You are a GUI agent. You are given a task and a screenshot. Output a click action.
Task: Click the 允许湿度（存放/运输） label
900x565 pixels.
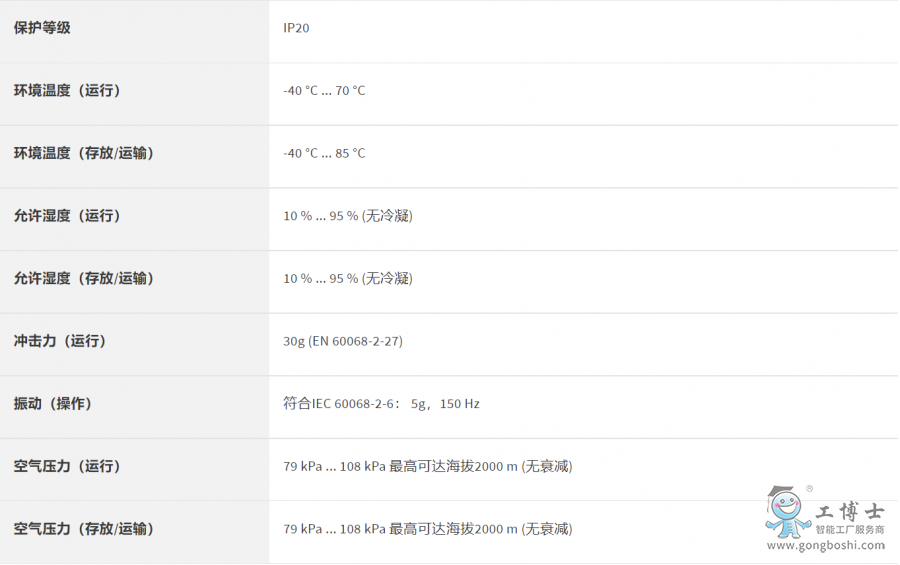pos(84,278)
